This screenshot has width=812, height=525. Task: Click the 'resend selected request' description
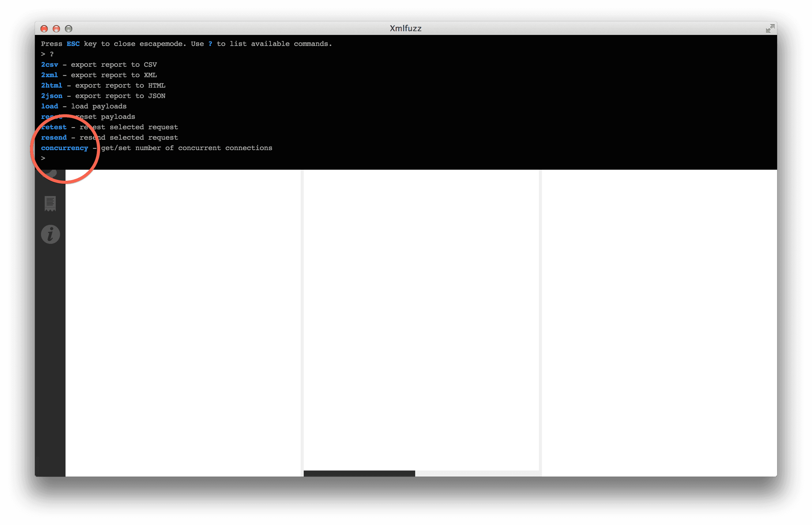pyautogui.click(x=129, y=138)
